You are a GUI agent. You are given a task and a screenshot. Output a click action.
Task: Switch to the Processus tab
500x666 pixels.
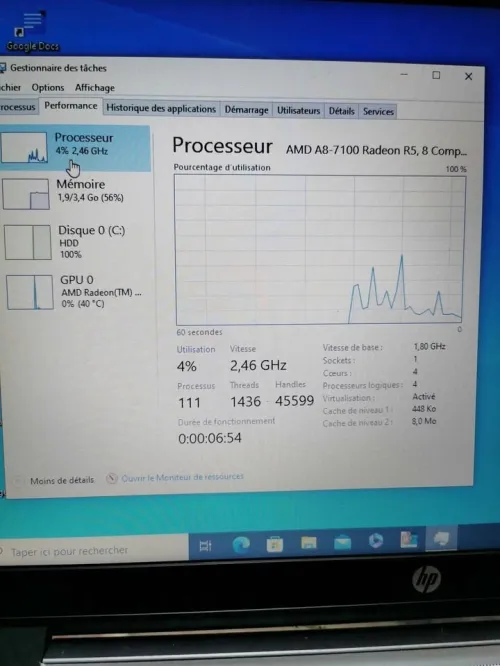[18, 107]
